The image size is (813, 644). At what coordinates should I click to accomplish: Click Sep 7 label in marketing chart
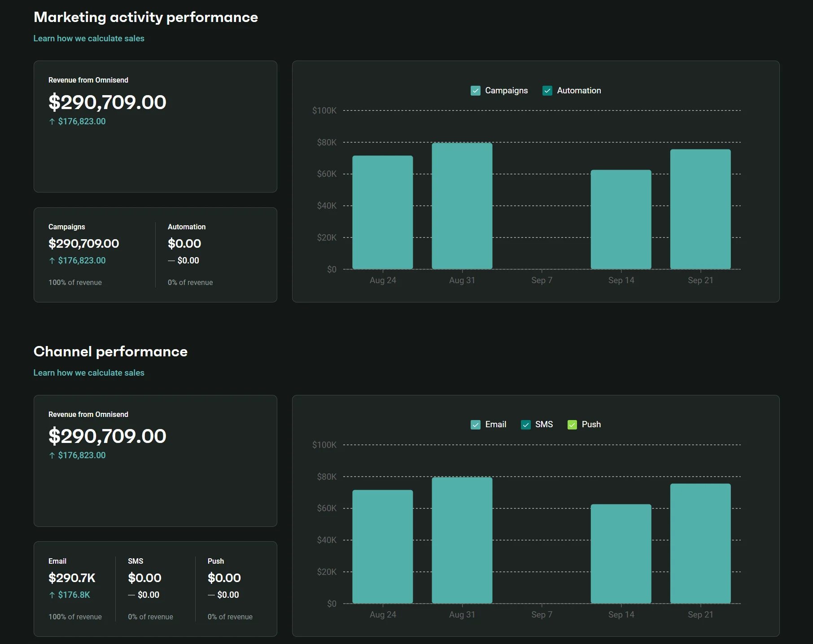coord(542,280)
